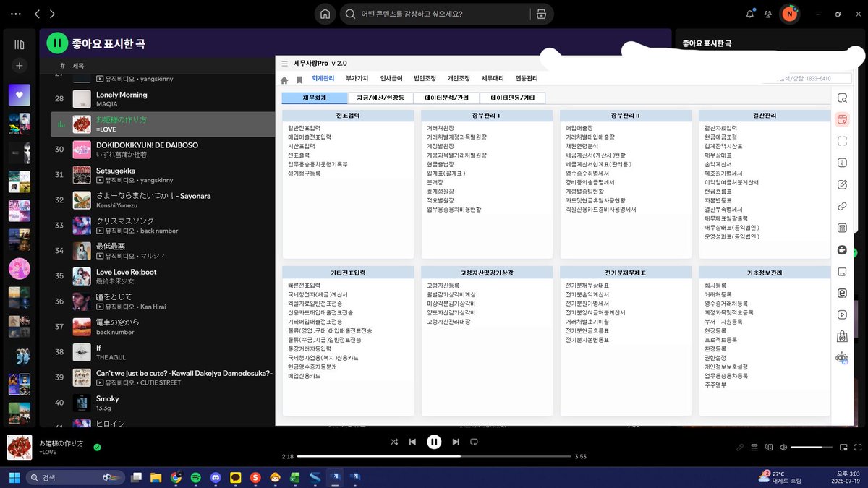Open 고정자산등록

pyautogui.click(x=443, y=286)
